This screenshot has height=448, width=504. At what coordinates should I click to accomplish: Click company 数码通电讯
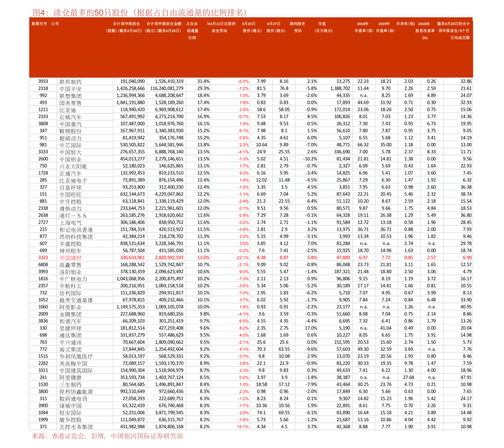(73, 399)
